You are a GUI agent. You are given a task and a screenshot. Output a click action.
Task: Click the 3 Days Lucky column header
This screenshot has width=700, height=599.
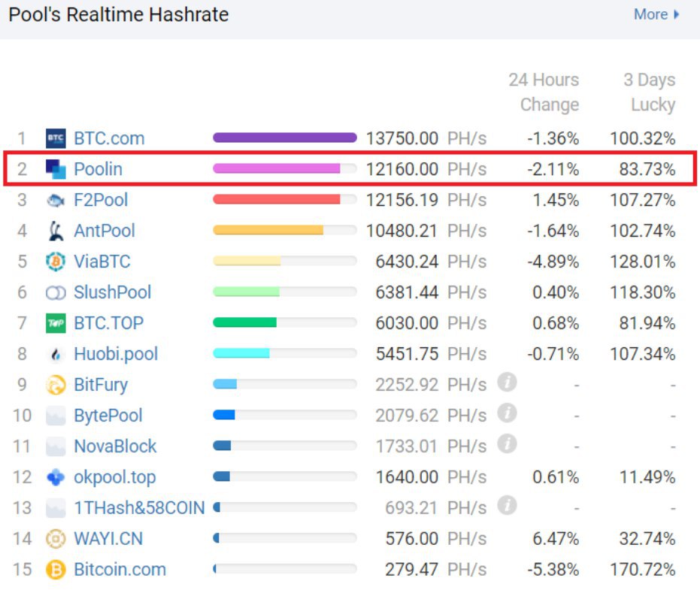650,92
